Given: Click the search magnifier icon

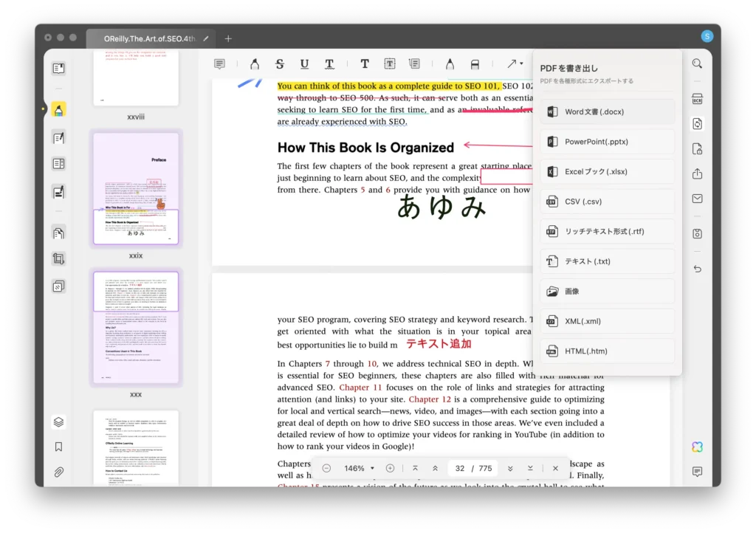Looking at the screenshot, I should tap(697, 64).
